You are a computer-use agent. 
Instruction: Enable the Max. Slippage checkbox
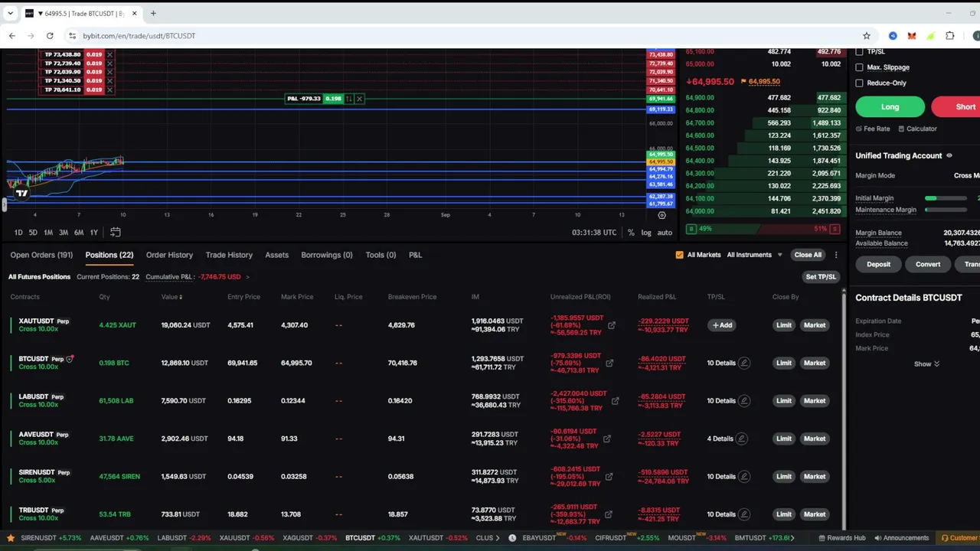coord(859,67)
